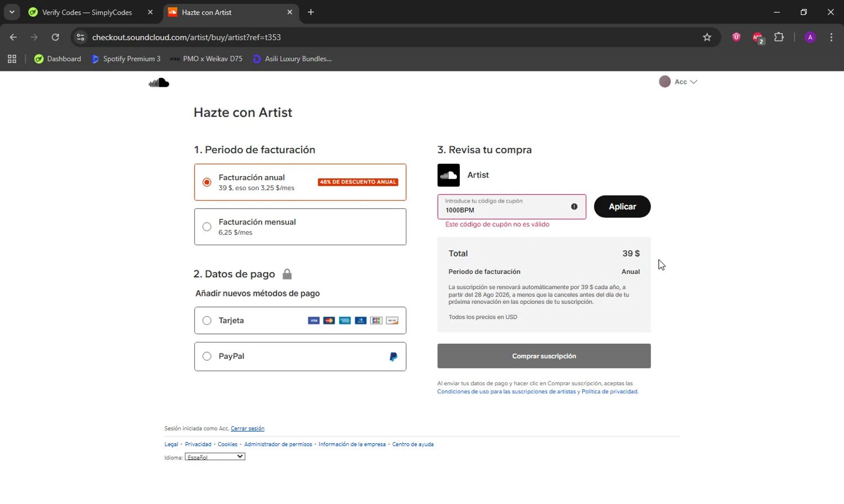844x504 pixels.
Task: Open the Cookies footer link
Action: click(x=228, y=444)
